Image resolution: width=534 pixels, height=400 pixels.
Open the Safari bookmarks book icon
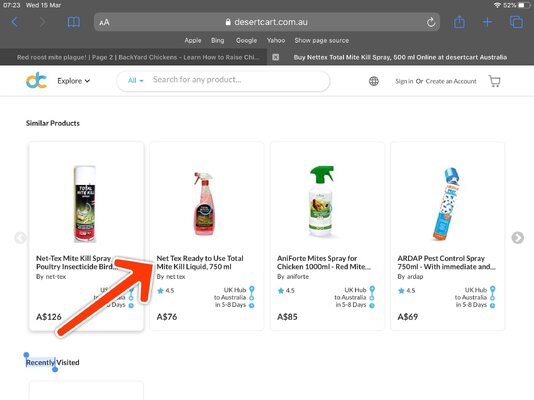[x=74, y=22]
